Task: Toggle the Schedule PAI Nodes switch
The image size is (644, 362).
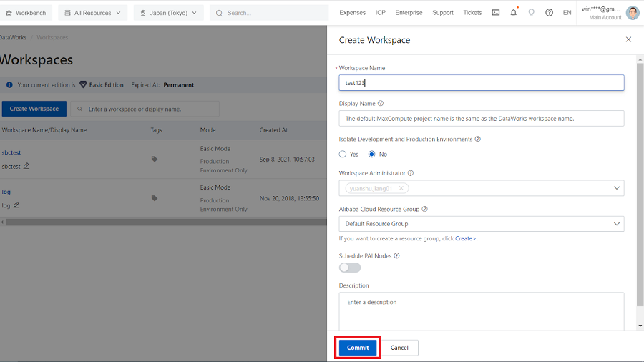Action: 350,268
